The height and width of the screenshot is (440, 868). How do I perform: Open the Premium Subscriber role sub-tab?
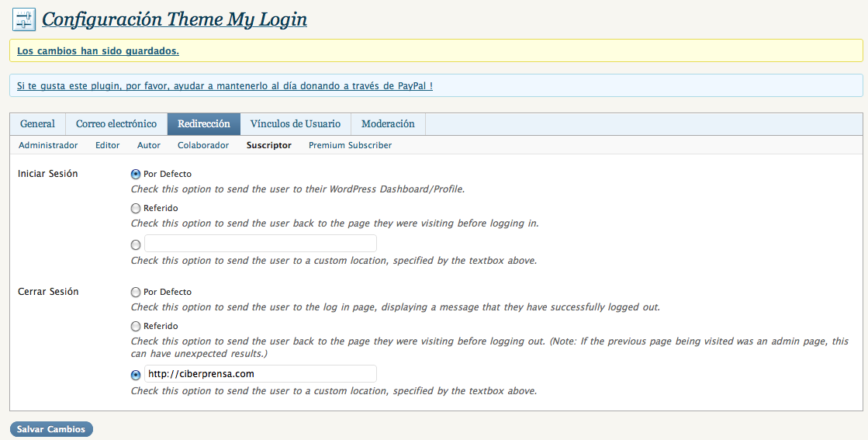pyautogui.click(x=350, y=145)
